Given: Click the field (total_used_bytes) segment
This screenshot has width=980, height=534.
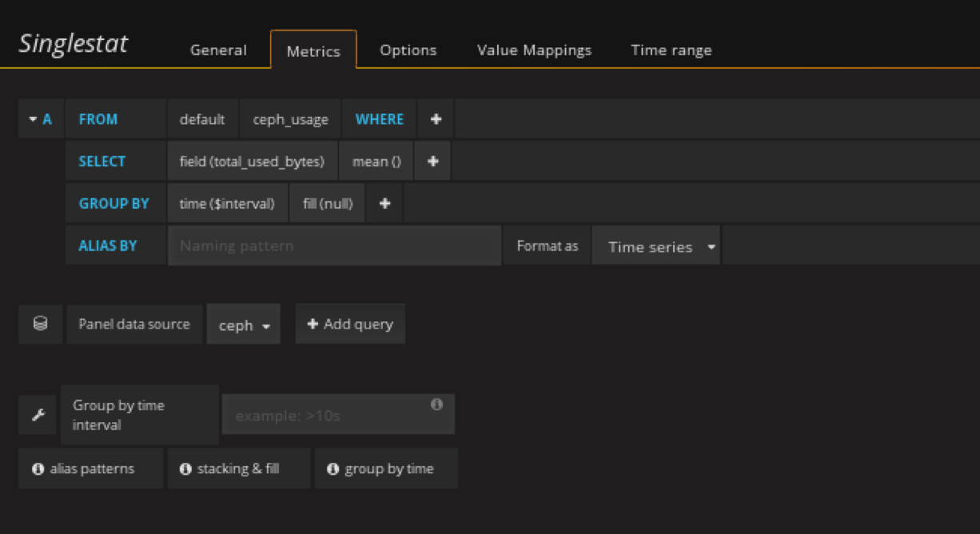Looking at the screenshot, I should tap(252, 161).
